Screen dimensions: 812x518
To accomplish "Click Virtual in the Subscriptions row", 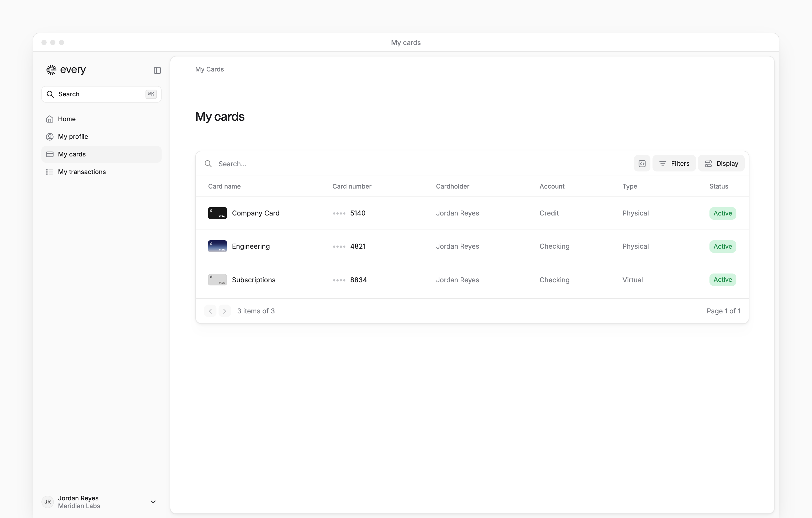I will [633, 279].
